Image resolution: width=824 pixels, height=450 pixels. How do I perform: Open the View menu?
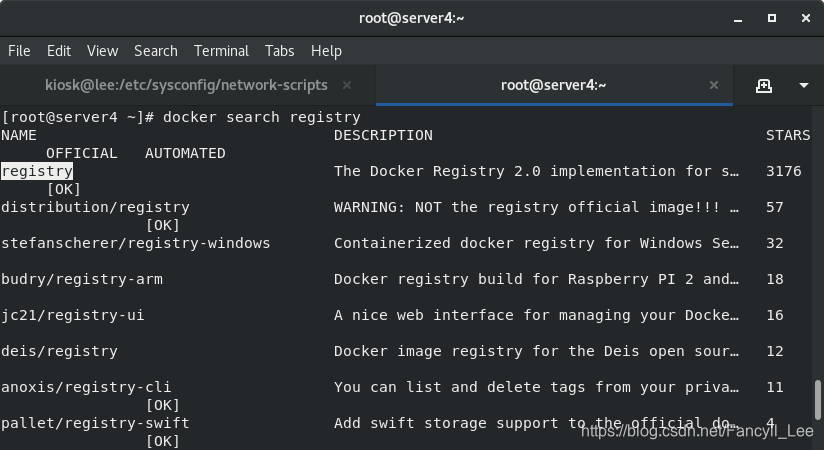coord(102,51)
